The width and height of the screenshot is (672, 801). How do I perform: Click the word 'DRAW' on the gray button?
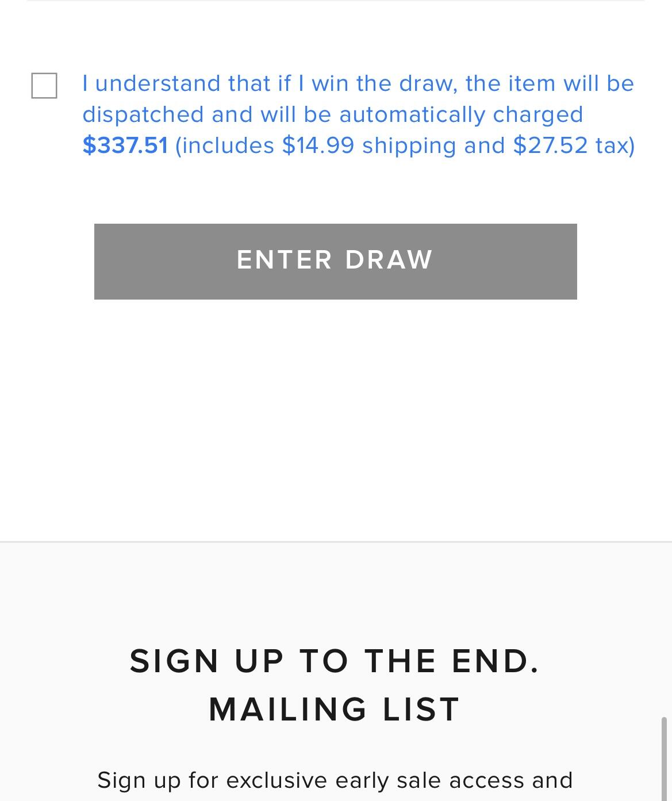389,260
